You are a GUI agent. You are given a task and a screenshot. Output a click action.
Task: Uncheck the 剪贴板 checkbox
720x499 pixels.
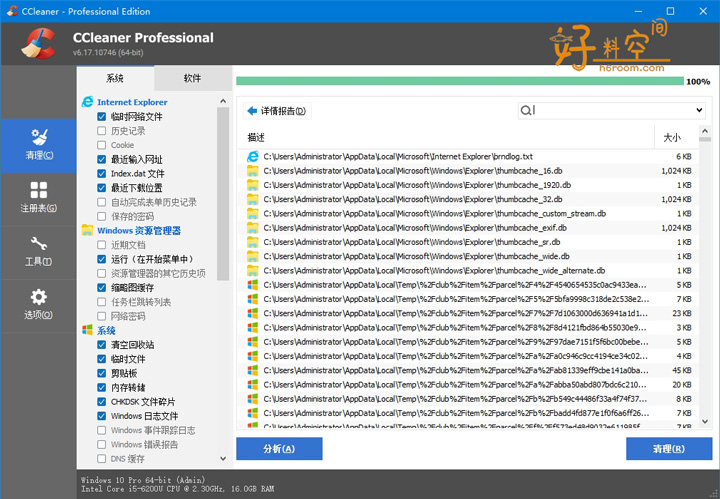click(x=101, y=373)
